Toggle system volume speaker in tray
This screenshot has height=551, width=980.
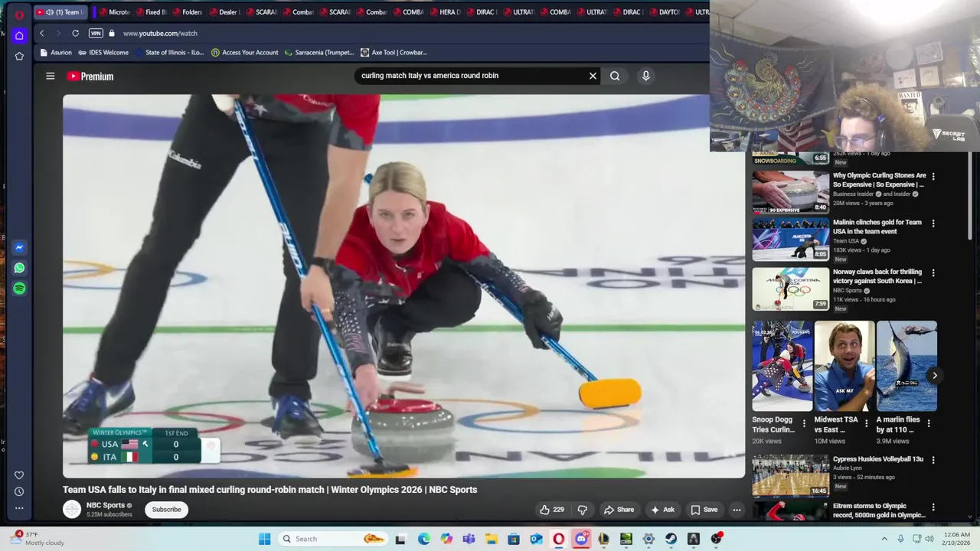click(929, 539)
